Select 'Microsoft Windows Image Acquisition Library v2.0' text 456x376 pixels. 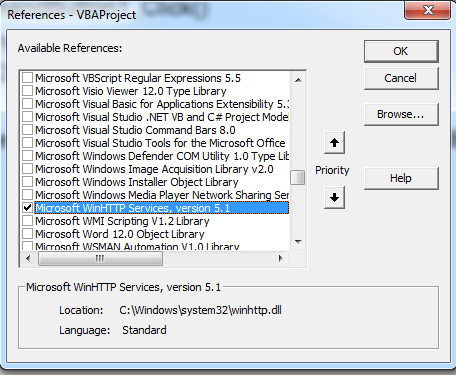coord(154,169)
